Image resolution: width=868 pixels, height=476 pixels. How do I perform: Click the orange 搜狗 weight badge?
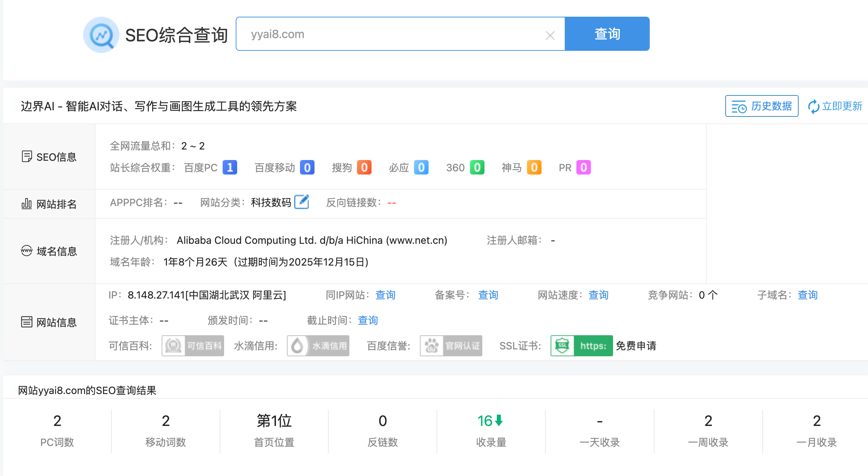tap(364, 168)
